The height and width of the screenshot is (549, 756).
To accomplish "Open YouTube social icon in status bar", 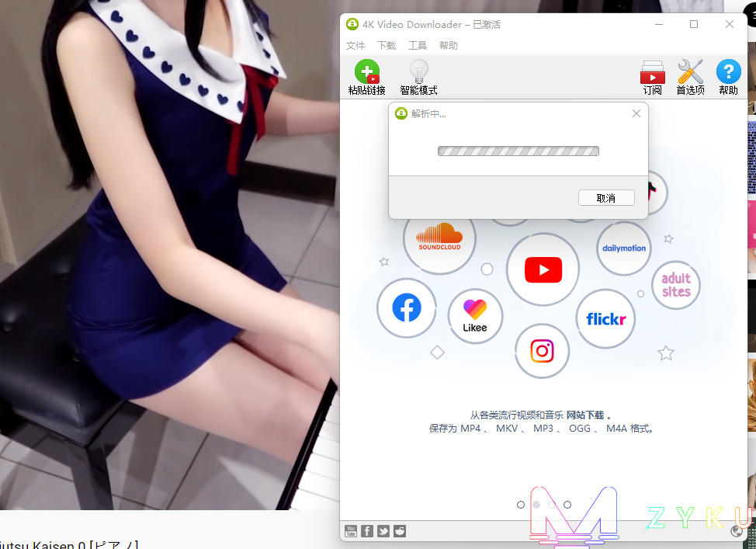I will 351,531.
